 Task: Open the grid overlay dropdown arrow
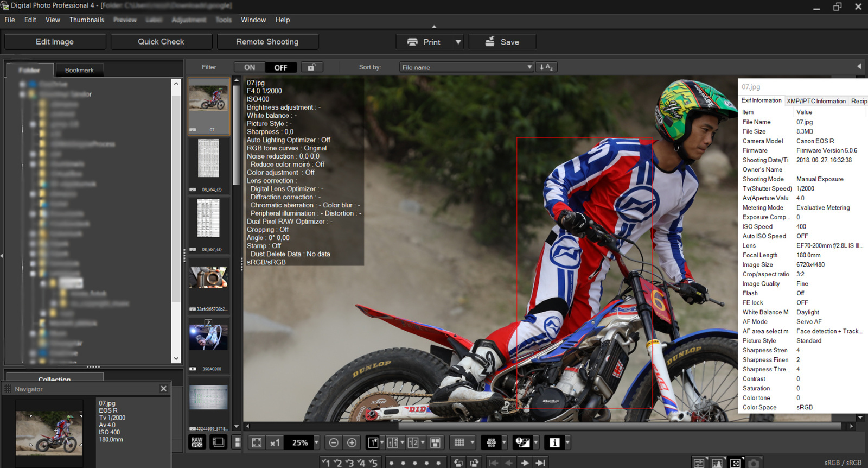coord(473,442)
